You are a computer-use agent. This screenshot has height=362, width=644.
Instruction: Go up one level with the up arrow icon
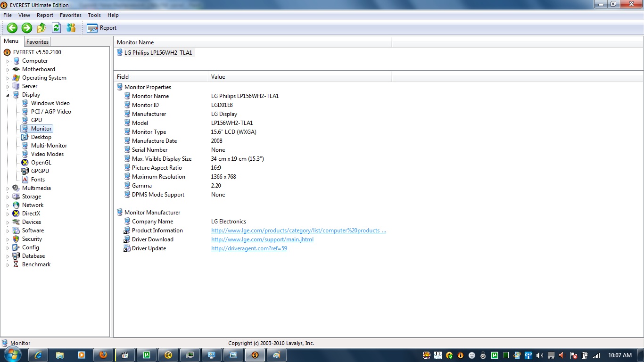41,28
